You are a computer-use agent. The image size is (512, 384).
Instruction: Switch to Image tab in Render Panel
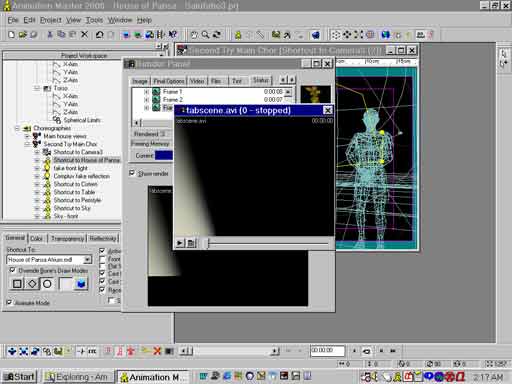[139, 81]
